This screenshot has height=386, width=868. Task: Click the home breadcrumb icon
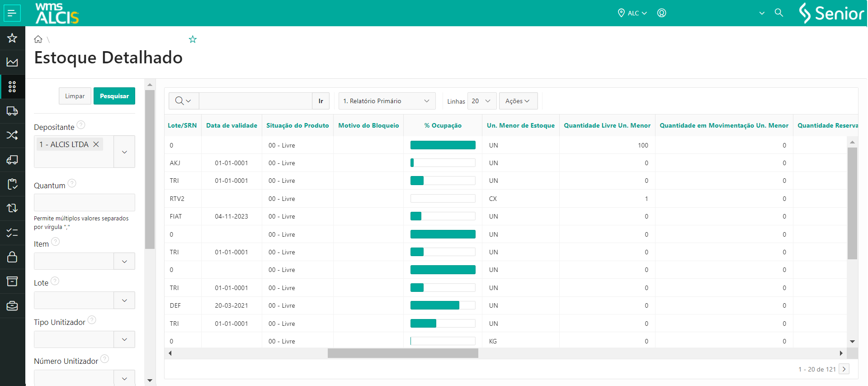pyautogui.click(x=38, y=39)
